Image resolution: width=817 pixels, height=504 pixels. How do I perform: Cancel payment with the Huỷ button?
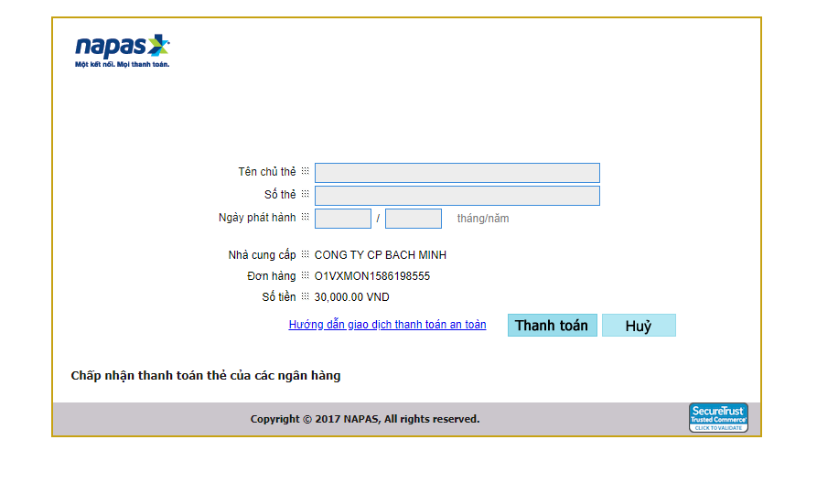point(639,326)
